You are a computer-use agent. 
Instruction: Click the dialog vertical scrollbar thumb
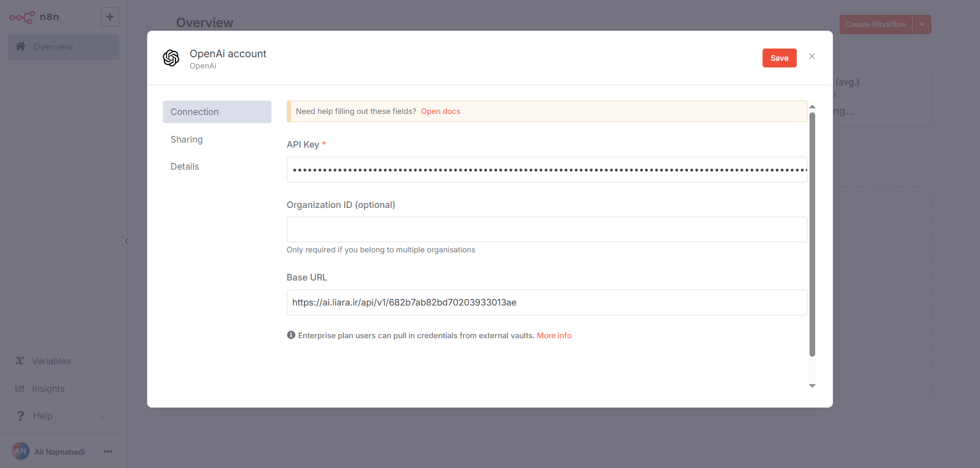812,234
